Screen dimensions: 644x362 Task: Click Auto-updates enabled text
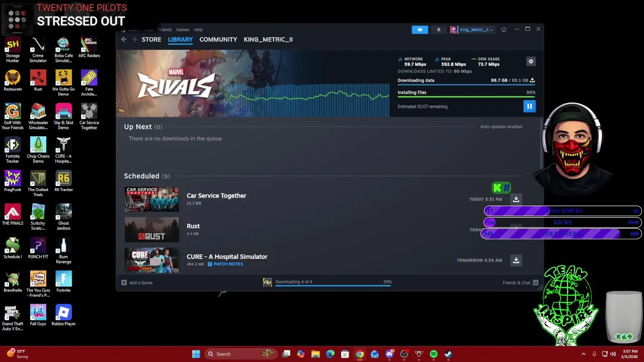(x=501, y=127)
